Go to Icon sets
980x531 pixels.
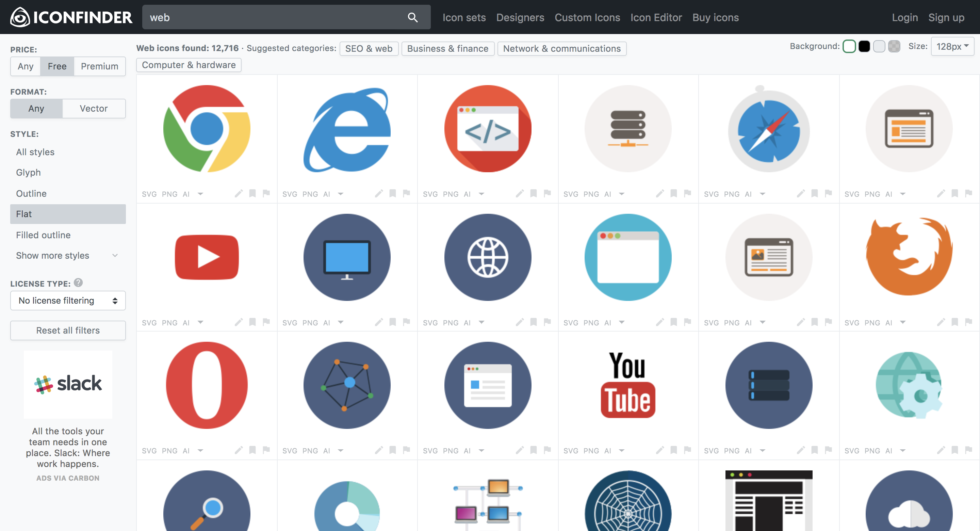coord(464,17)
